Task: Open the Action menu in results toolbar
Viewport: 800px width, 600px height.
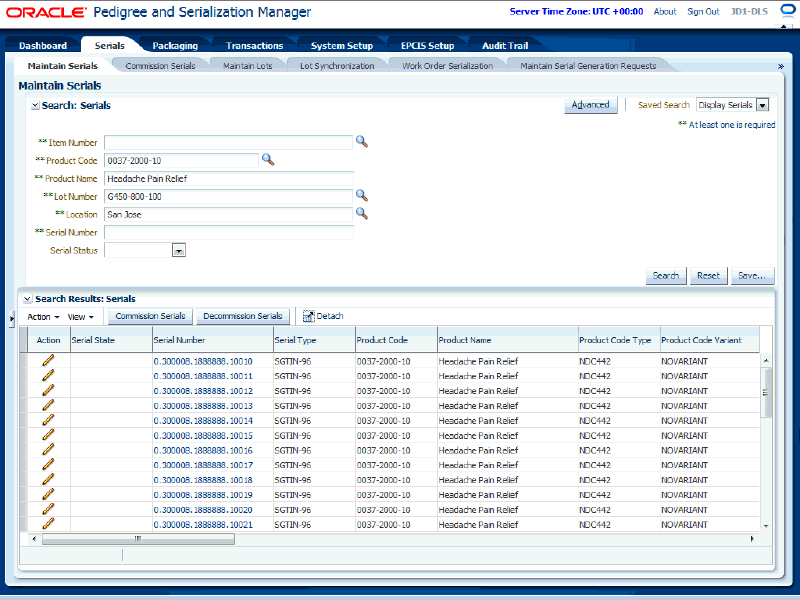Action: 43,317
